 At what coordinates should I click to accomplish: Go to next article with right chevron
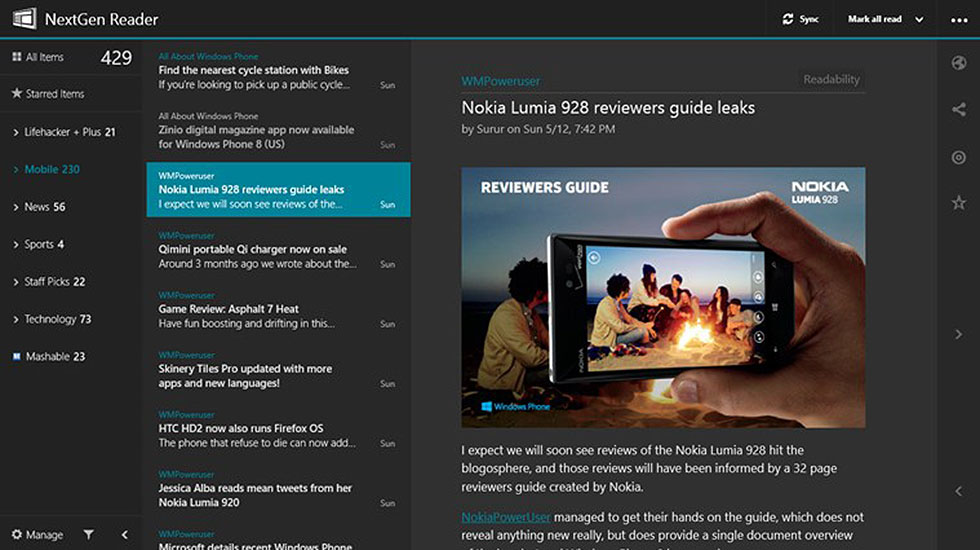958,334
